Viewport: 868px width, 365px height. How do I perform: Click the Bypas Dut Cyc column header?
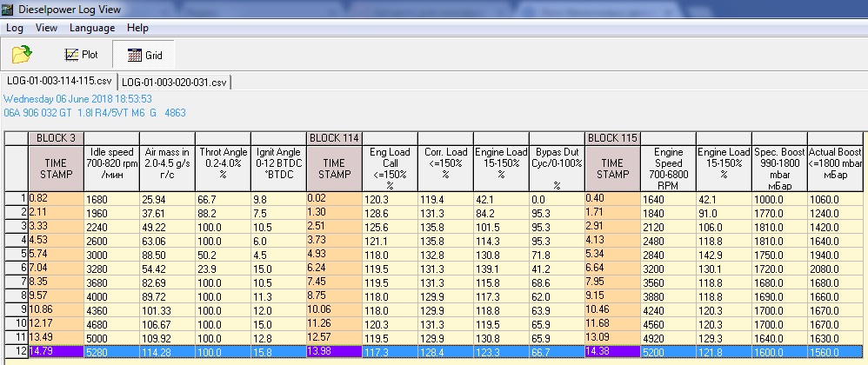(557, 168)
